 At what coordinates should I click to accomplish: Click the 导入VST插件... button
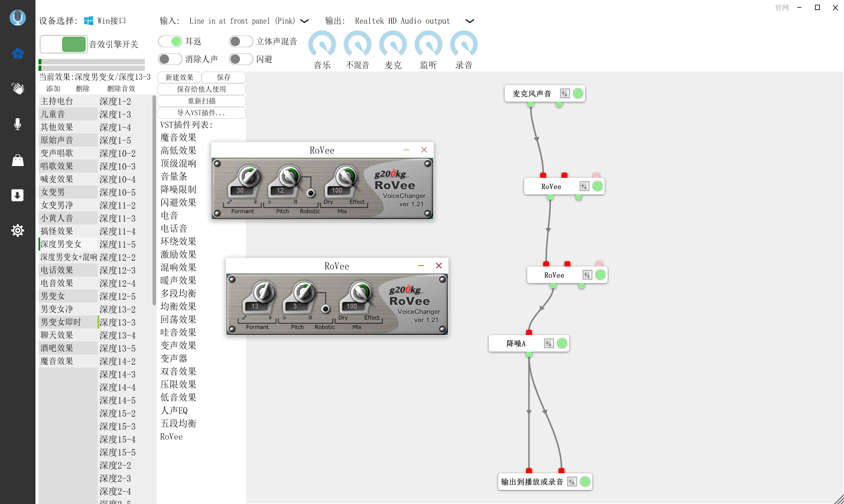(x=202, y=113)
